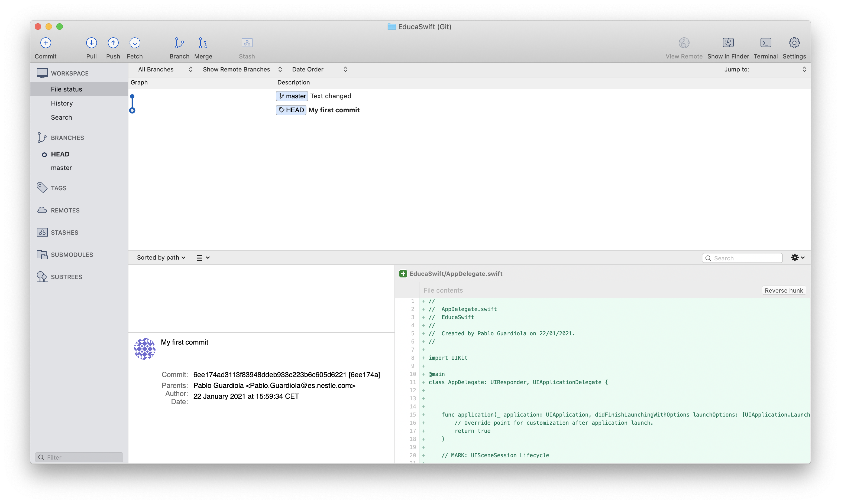The height and width of the screenshot is (504, 841).
Task: Click the top commit node in graph
Action: click(132, 96)
